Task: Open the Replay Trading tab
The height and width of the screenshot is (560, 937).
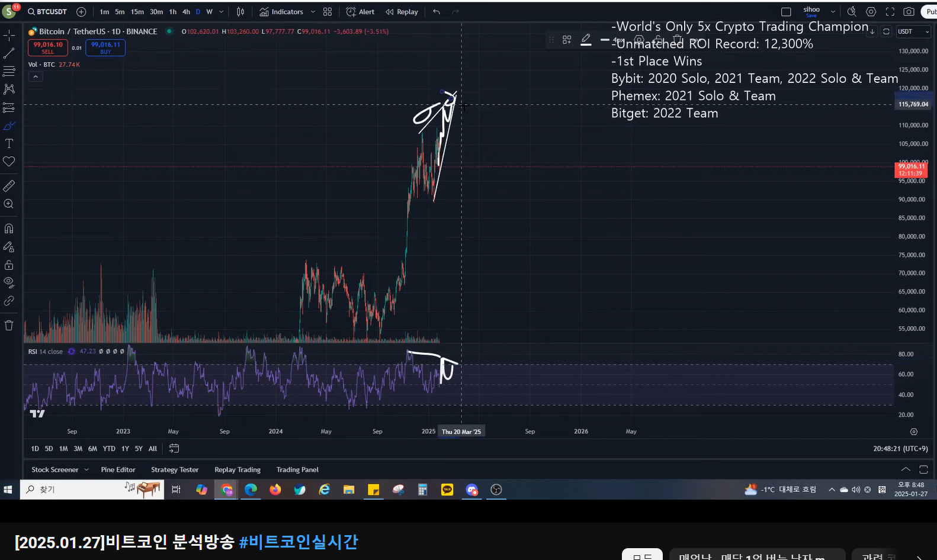Action: click(238, 469)
